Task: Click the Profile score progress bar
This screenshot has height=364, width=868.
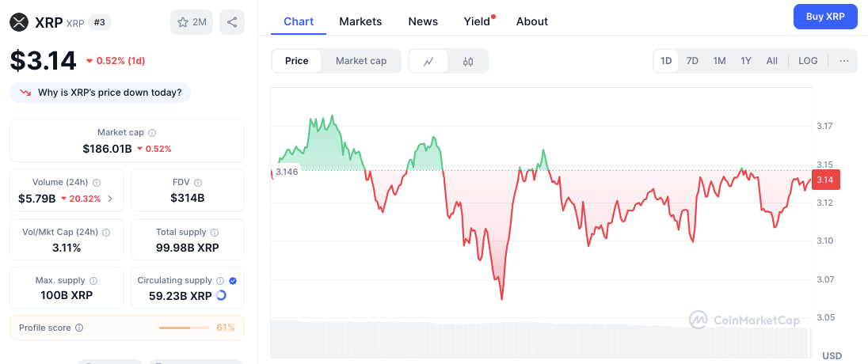Action: (184, 328)
